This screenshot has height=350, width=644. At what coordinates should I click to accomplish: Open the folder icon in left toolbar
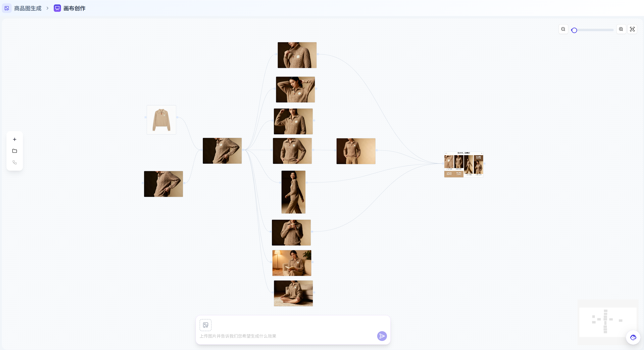(x=14, y=151)
